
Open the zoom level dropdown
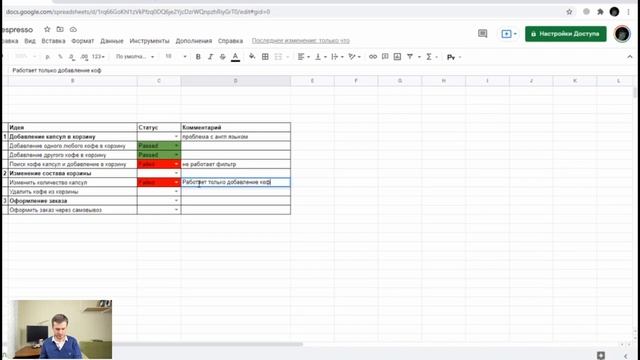[25, 57]
